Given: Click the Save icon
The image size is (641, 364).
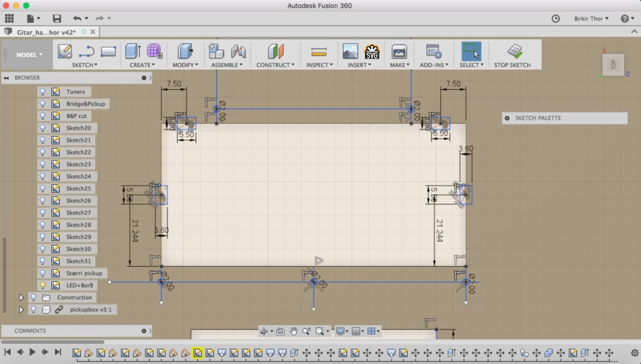Looking at the screenshot, I should coord(57,19).
